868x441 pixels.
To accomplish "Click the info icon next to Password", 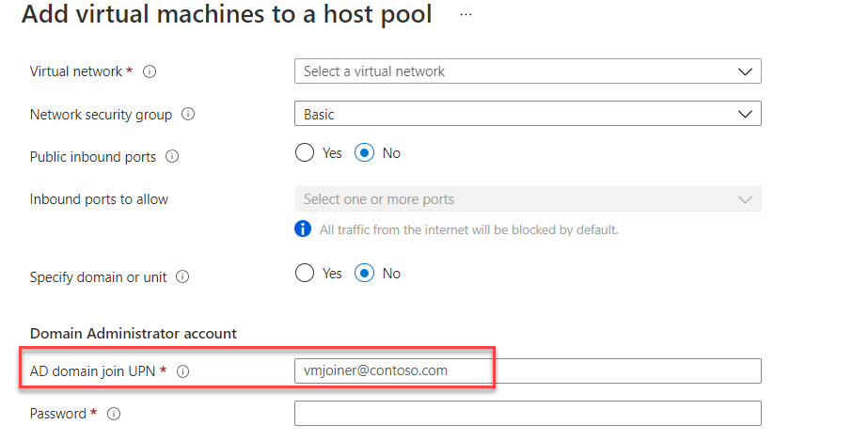I will click(114, 414).
